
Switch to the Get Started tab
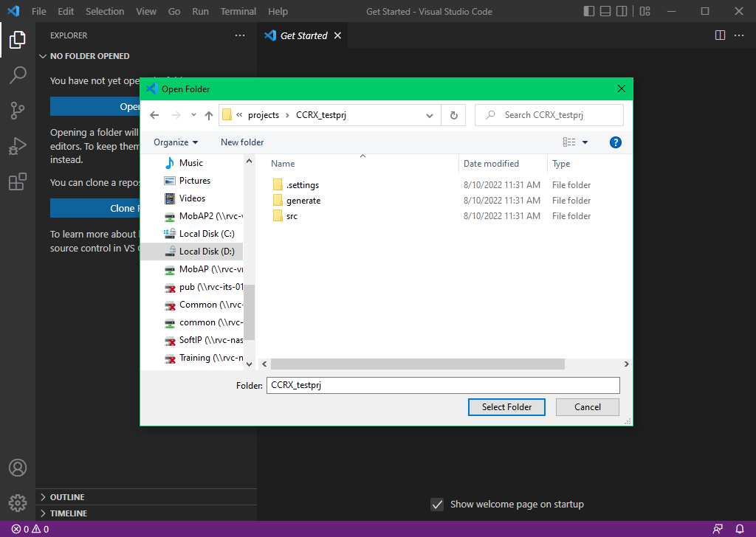[x=303, y=35]
